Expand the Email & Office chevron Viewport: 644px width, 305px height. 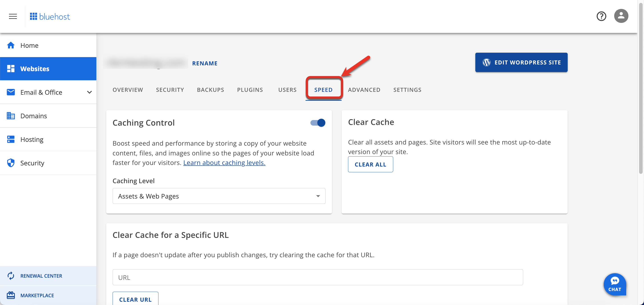(x=89, y=92)
